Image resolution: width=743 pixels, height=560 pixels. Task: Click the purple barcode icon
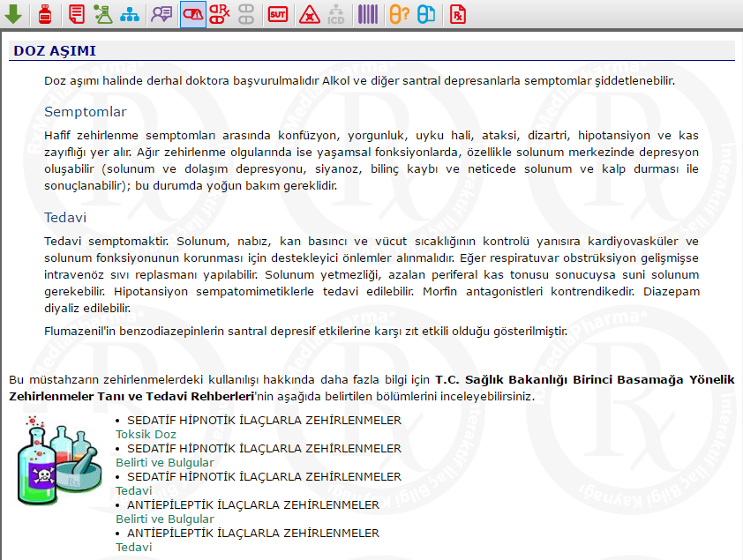tap(367, 14)
